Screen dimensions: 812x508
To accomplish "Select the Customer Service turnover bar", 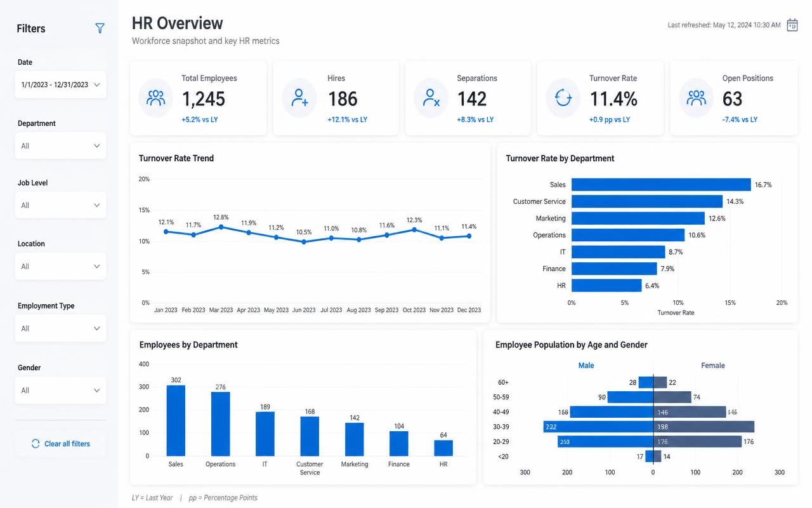I will [647, 201].
